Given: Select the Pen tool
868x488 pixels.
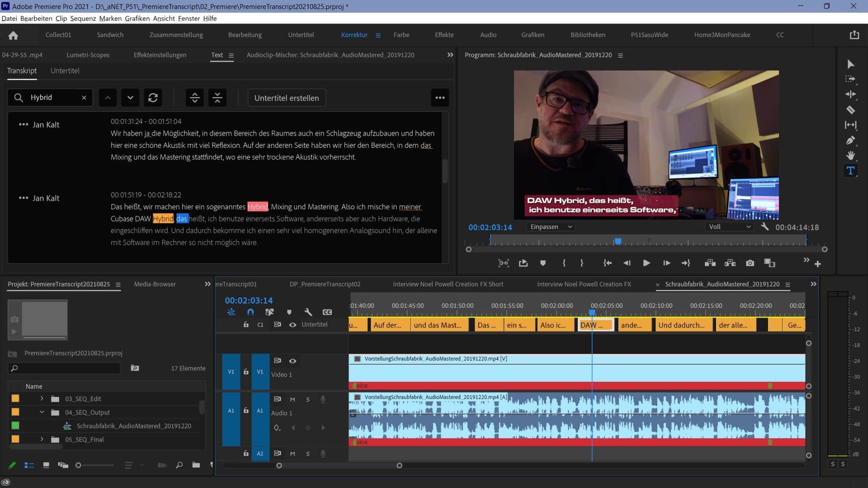Looking at the screenshot, I should [x=850, y=140].
